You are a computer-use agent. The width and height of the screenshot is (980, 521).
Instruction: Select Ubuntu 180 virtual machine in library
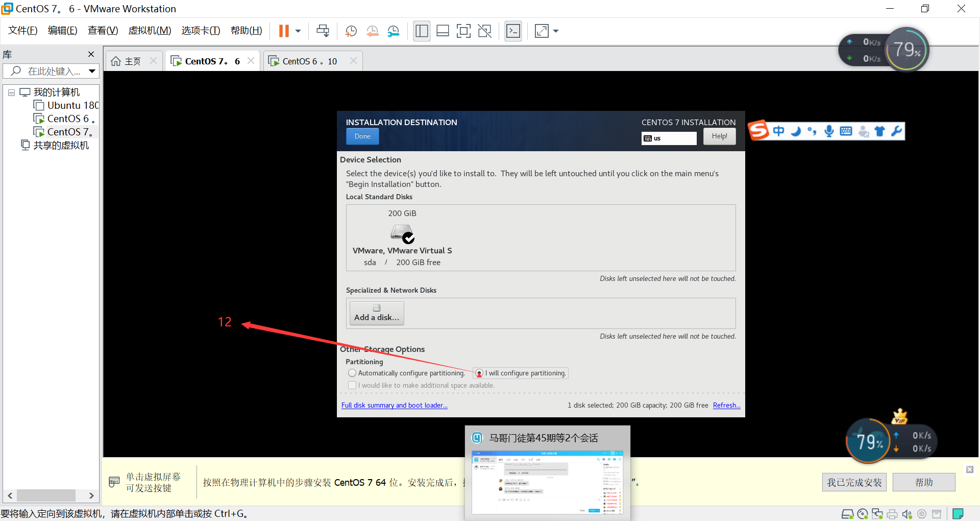pos(66,106)
